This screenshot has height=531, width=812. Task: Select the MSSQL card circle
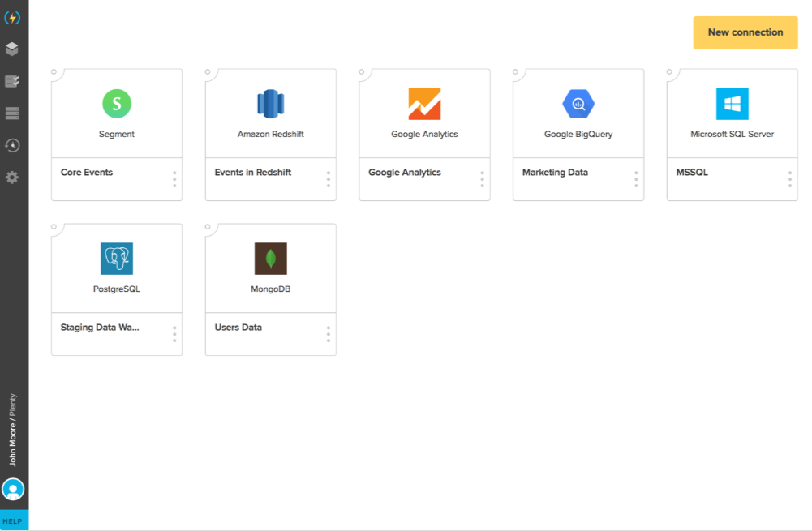[669, 72]
